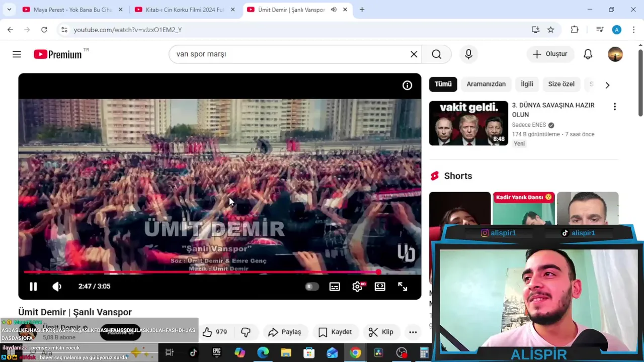Select the Aramanızdan filter chip
Screen dimensions: 644x362
tap(486, 84)
